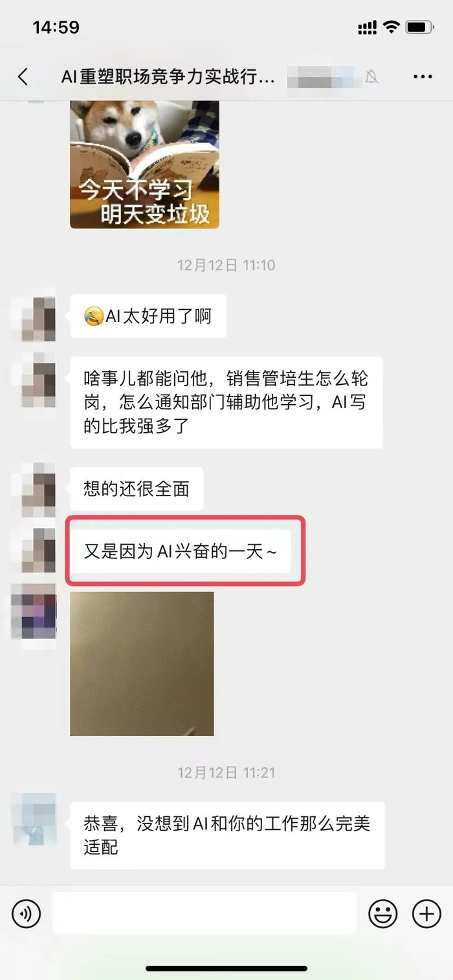Tap the message starting with "啥事儿都能问他"
The width and height of the screenshot is (453, 980).
226,402
